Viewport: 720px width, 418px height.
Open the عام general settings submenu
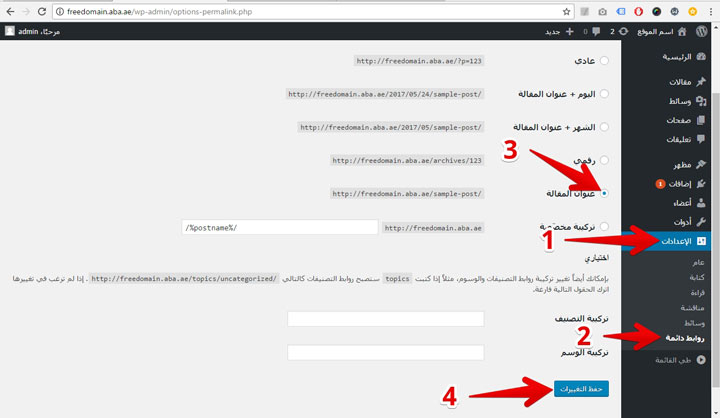click(698, 262)
